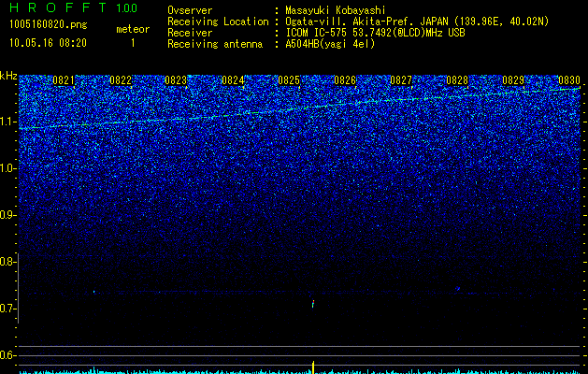
Task: Click the meteor echo spot near 0.7 kHz
Action: 313,304
